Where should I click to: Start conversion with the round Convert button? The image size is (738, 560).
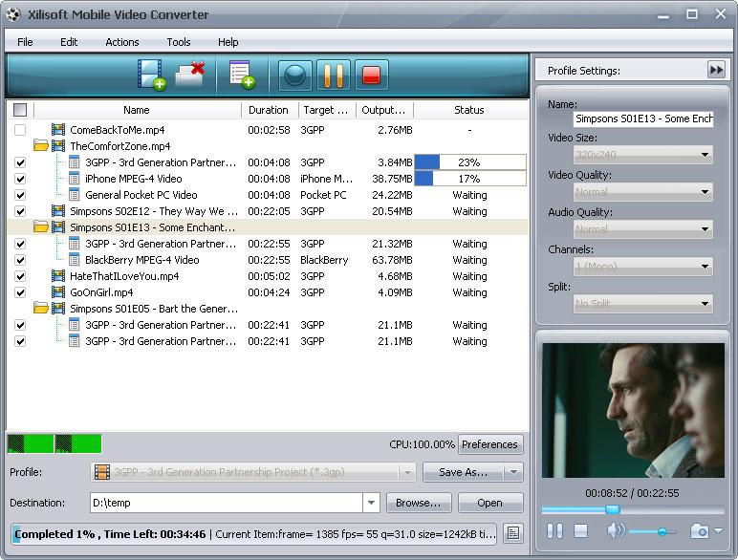295,75
